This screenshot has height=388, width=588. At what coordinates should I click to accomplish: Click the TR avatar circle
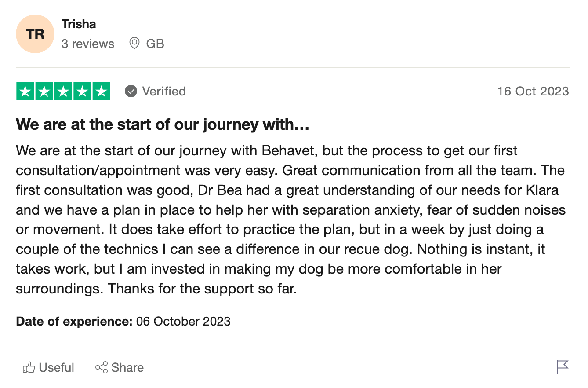pos(35,34)
